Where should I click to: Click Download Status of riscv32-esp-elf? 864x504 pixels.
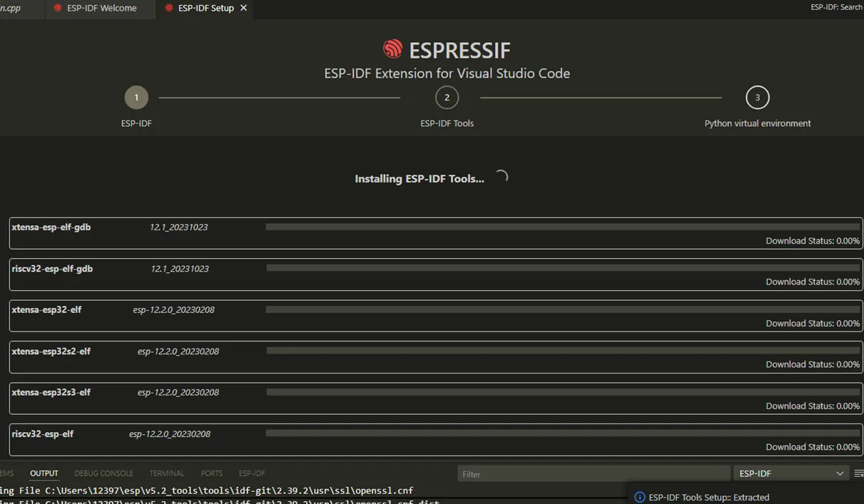tap(813, 448)
